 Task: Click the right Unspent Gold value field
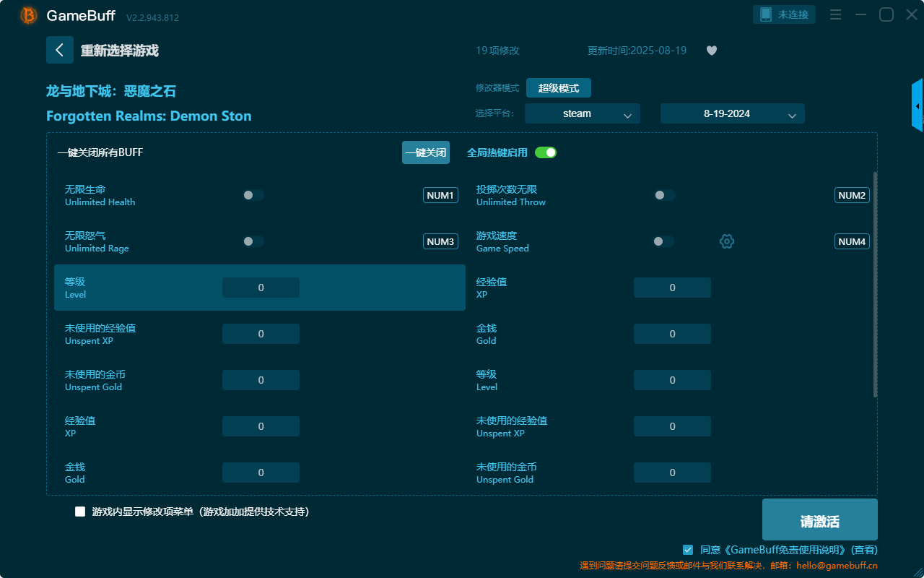click(x=672, y=473)
